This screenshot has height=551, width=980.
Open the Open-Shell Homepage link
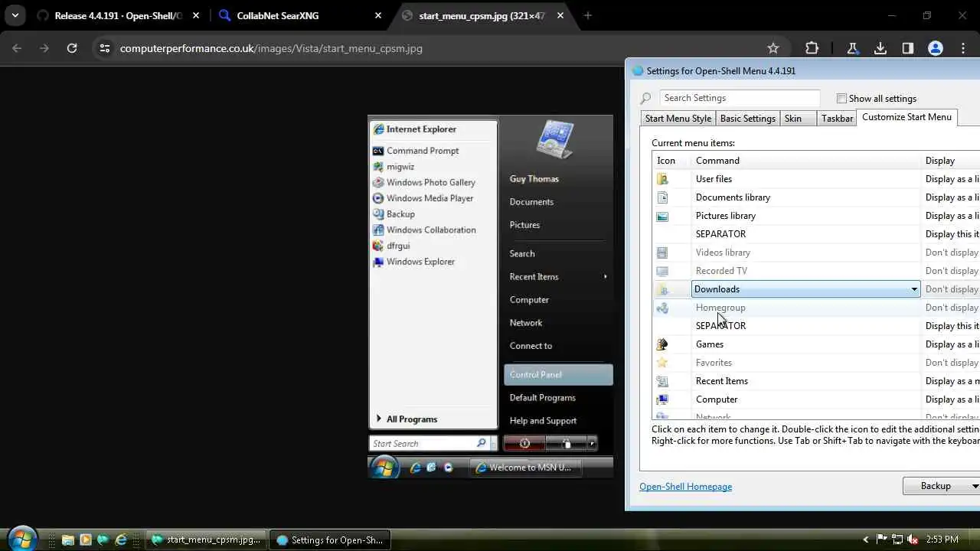tap(685, 487)
